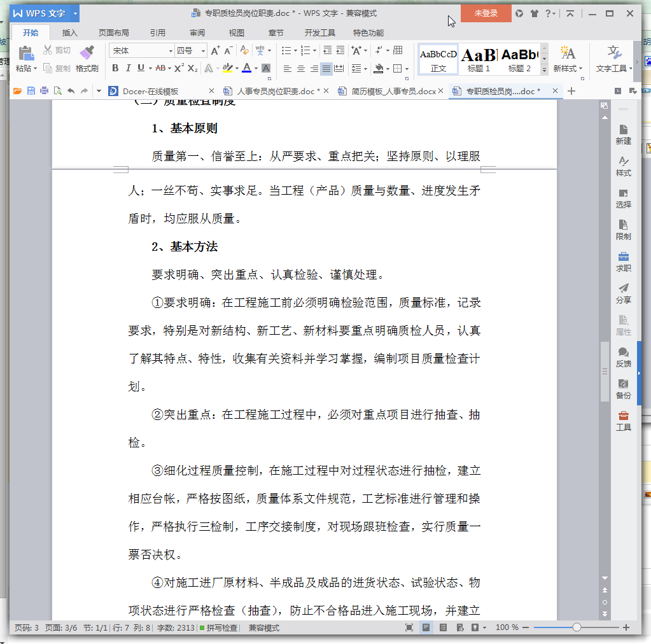Select the Format Painter brush
This screenshot has width=651, height=644.
click(x=87, y=53)
